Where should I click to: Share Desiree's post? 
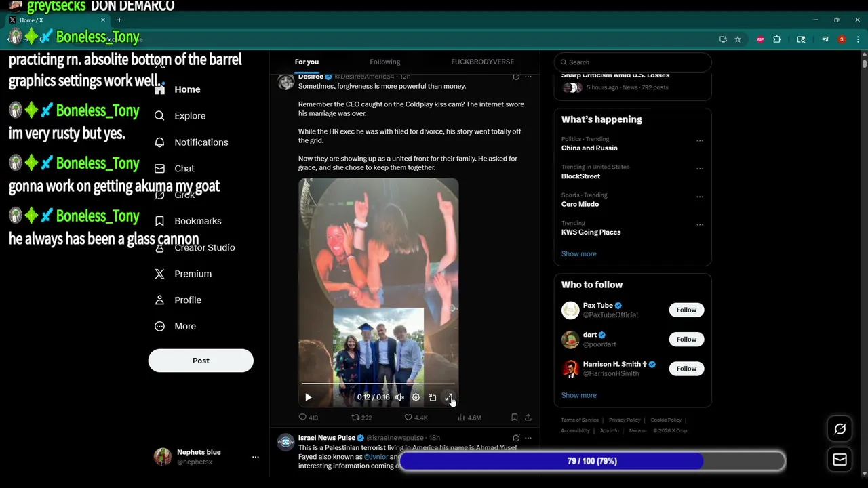coord(528,418)
